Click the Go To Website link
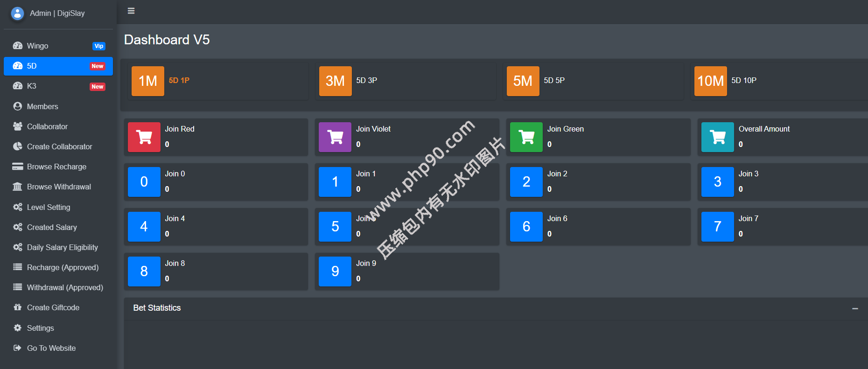The image size is (868, 369). [x=51, y=348]
